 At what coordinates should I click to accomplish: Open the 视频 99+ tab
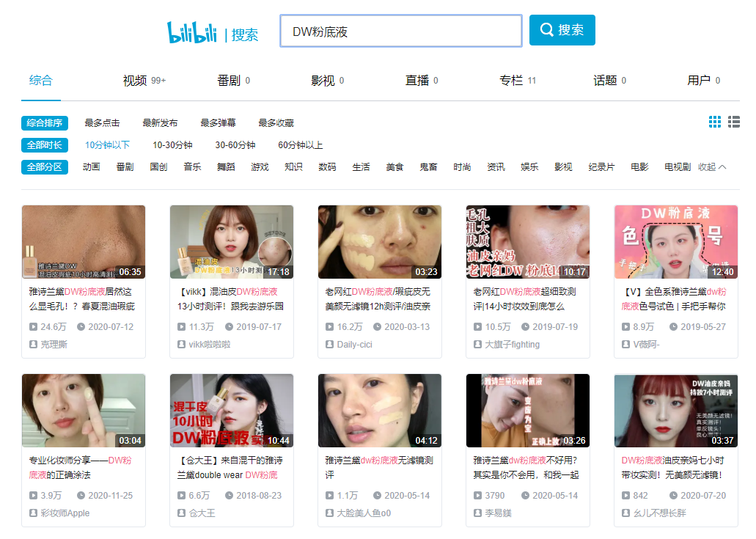click(144, 81)
